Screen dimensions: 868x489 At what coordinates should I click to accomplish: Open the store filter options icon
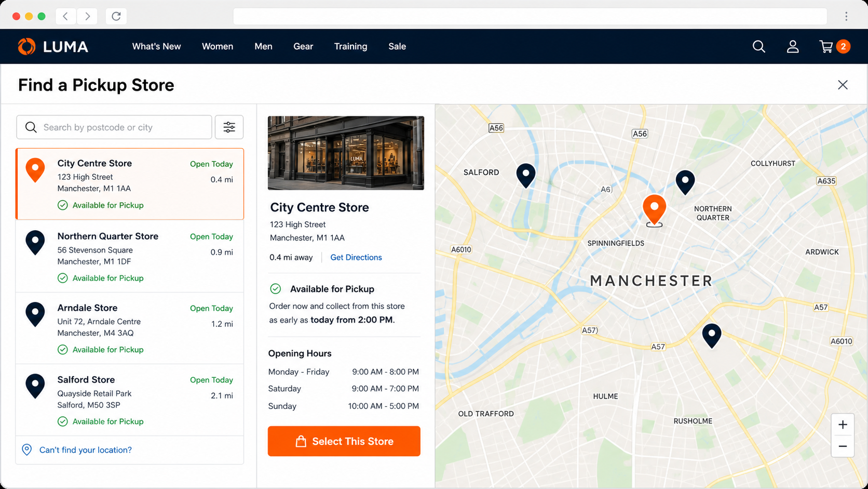229,127
